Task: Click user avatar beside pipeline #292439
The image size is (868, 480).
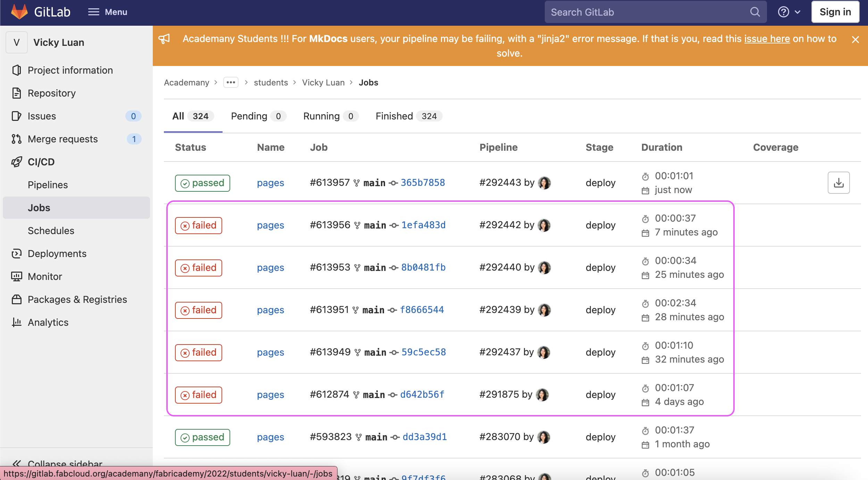Action: coord(544,310)
